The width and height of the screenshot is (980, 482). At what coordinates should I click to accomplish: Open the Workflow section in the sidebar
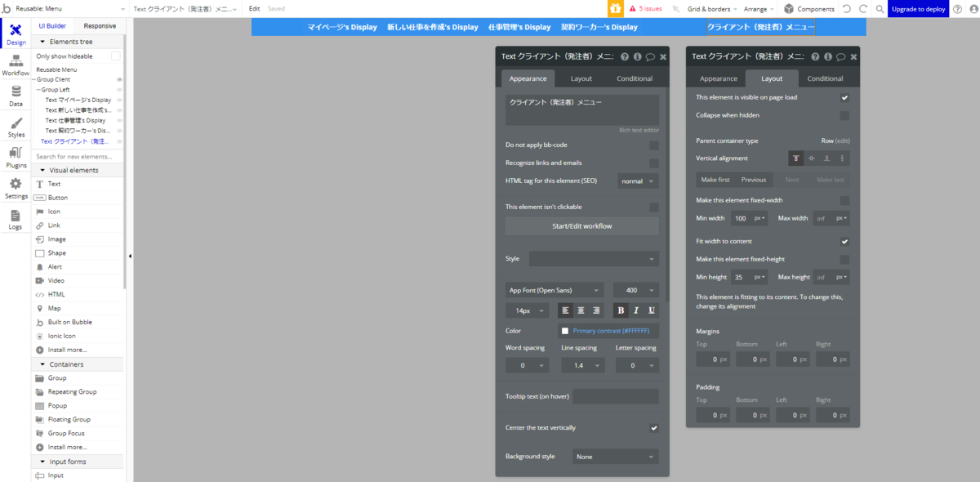(16, 65)
